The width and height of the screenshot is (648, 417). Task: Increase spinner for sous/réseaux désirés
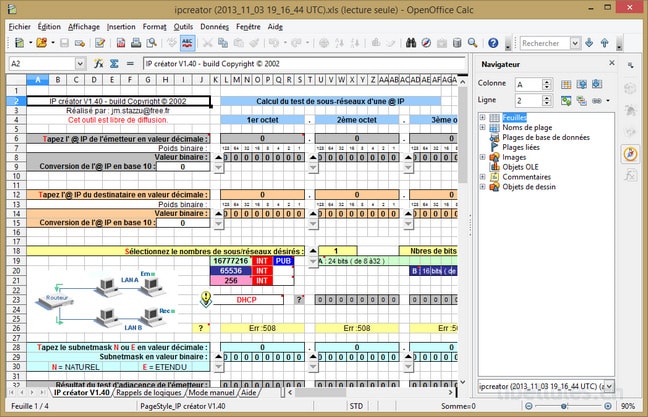[x=313, y=251]
